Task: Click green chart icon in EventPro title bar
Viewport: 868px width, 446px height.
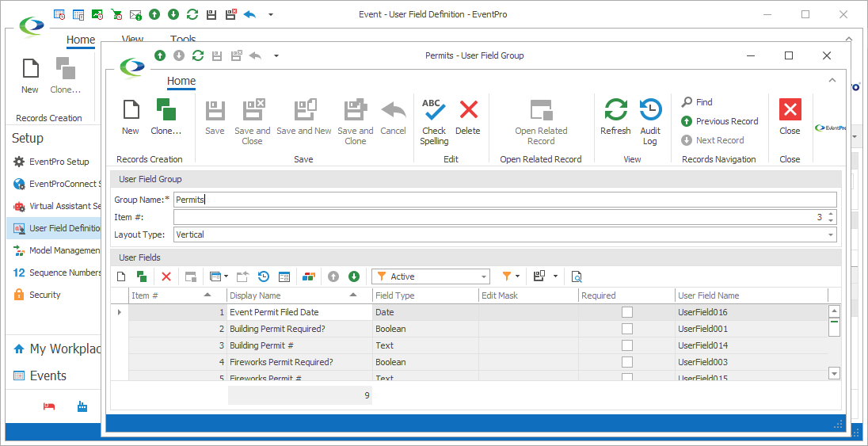Action: pyautogui.click(x=97, y=14)
